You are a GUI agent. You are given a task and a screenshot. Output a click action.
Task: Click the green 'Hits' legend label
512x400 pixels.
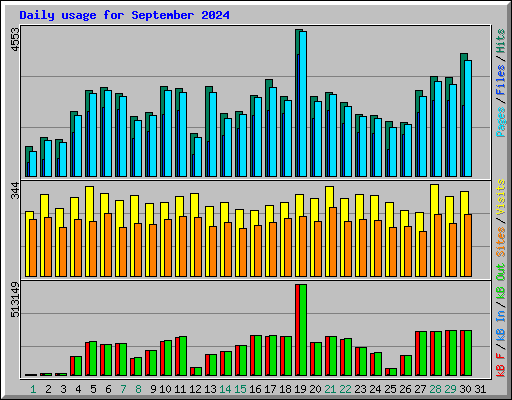pyautogui.click(x=501, y=41)
